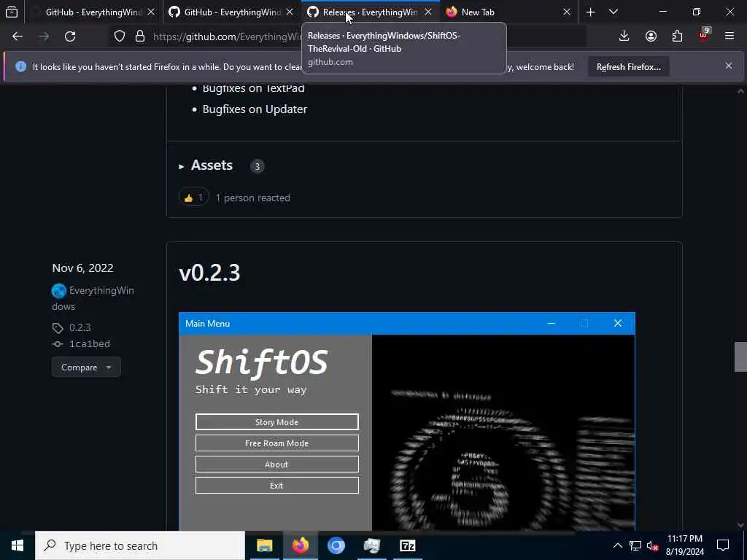The height and width of the screenshot is (560, 747).
Task: Reload the current GitHub page
Action: 70,36
